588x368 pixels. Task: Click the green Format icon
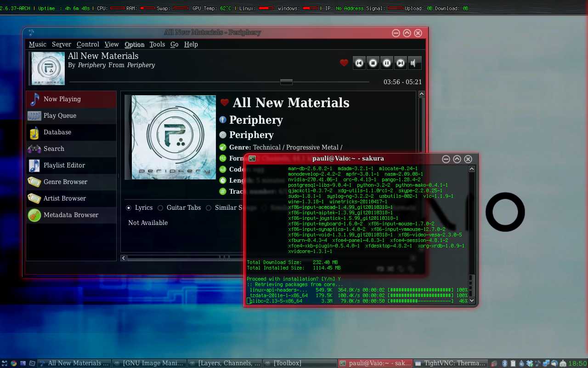coord(223,158)
